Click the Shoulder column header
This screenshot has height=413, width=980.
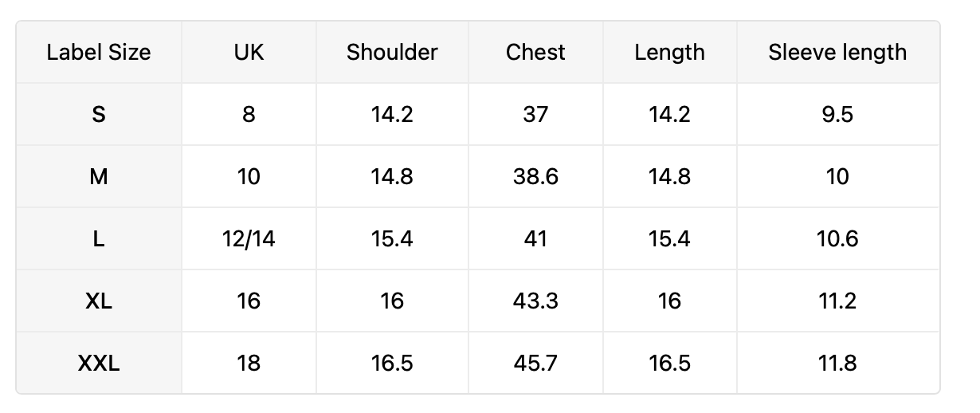[x=392, y=53]
